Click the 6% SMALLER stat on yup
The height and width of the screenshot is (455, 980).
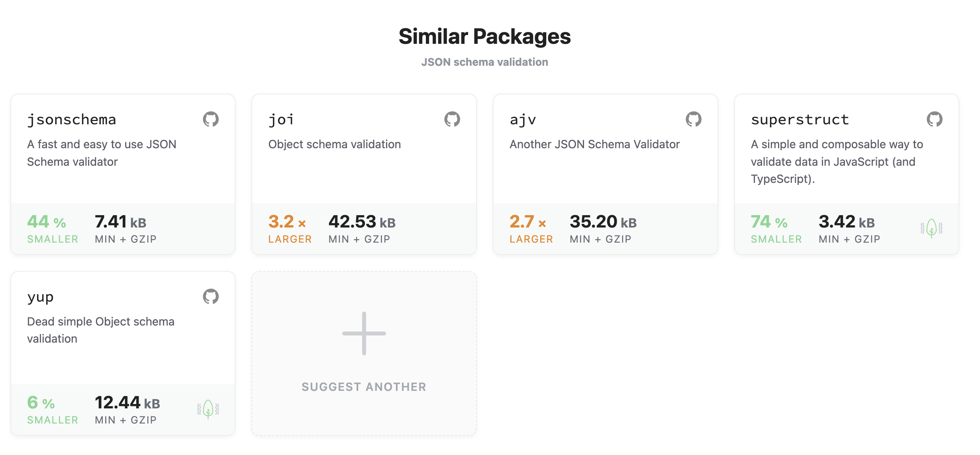tap(53, 409)
